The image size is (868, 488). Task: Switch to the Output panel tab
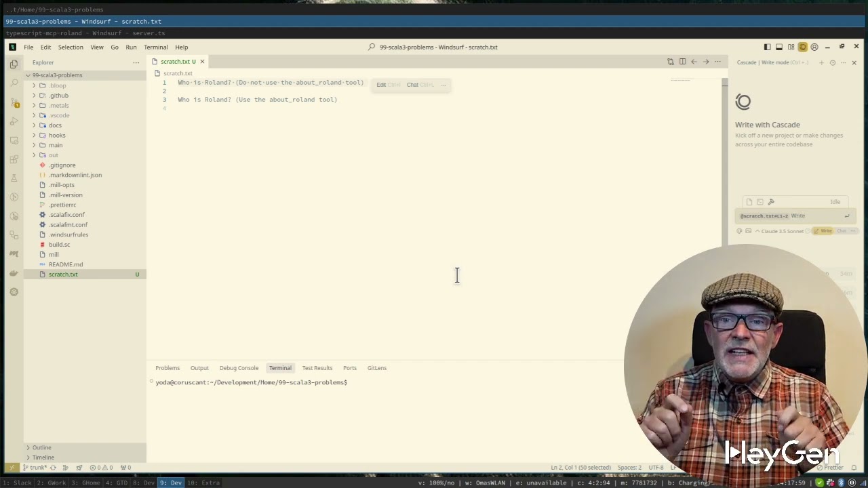tap(199, 368)
